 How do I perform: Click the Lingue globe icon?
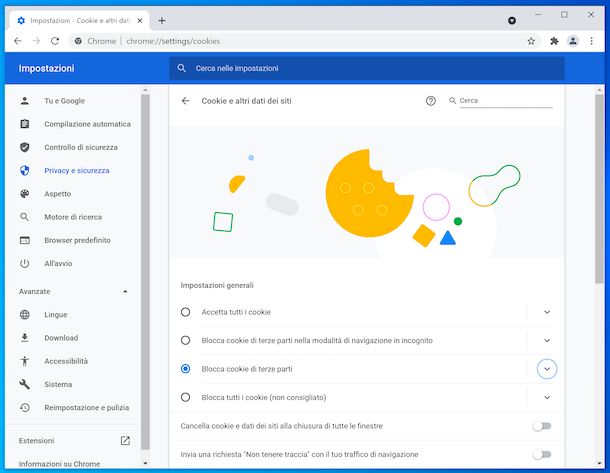pyautogui.click(x=25, y=314)
